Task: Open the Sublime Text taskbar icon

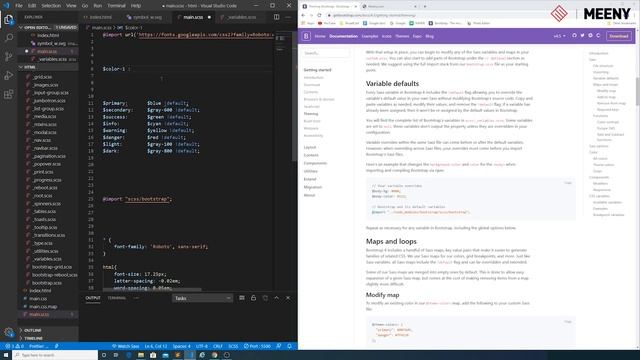Action: click(178, 355)
